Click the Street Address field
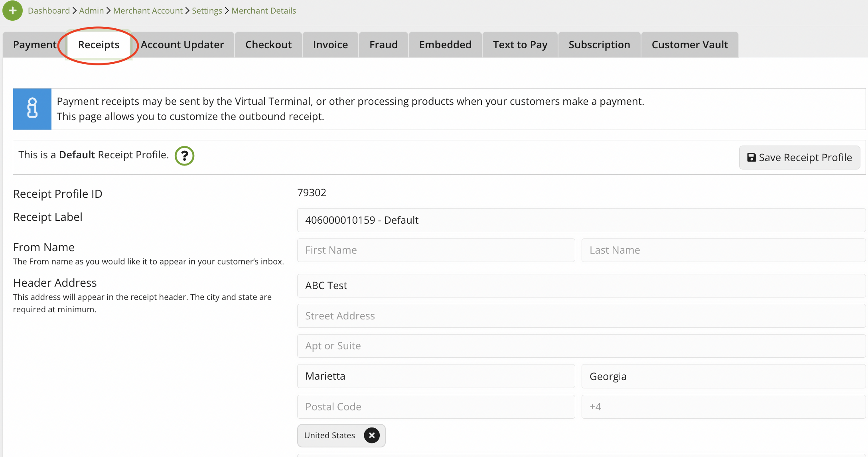 click(581, 316)
